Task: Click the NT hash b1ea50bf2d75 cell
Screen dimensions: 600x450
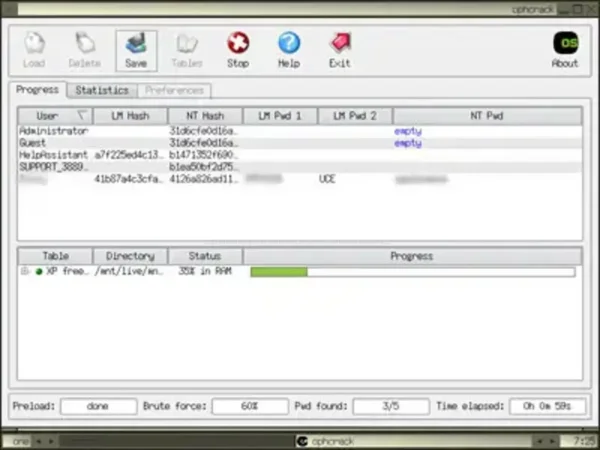Action: 204,167
